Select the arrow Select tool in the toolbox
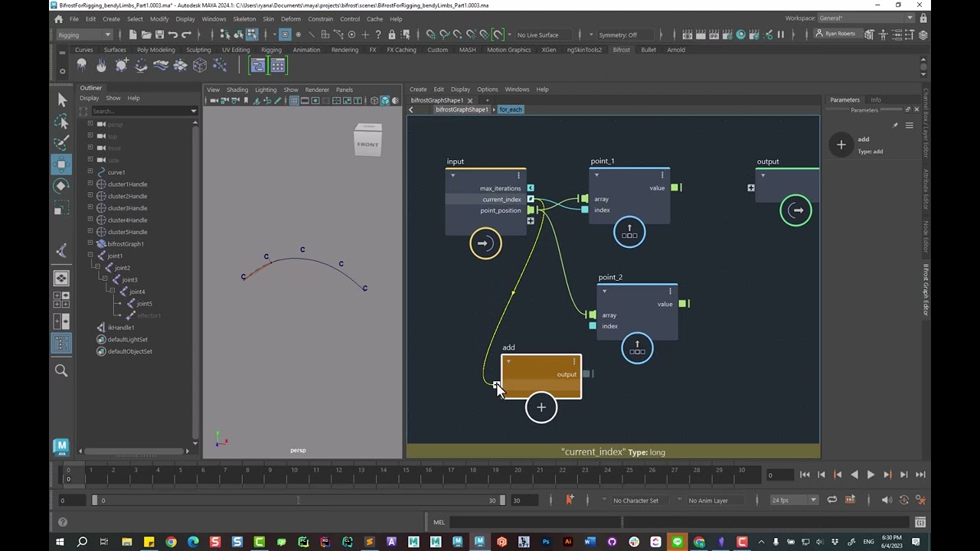The image size is (980, 551). point(62,100)
